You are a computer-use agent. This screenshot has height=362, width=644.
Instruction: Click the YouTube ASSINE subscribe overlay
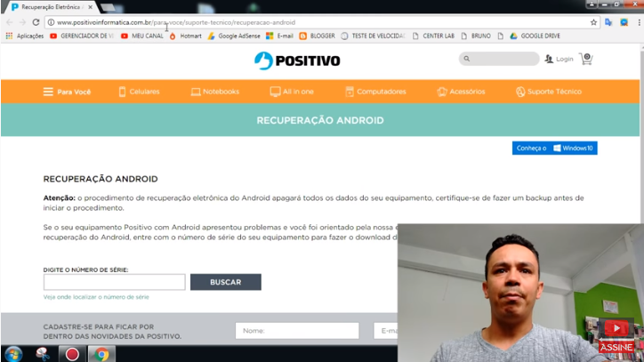click(616, 347)
